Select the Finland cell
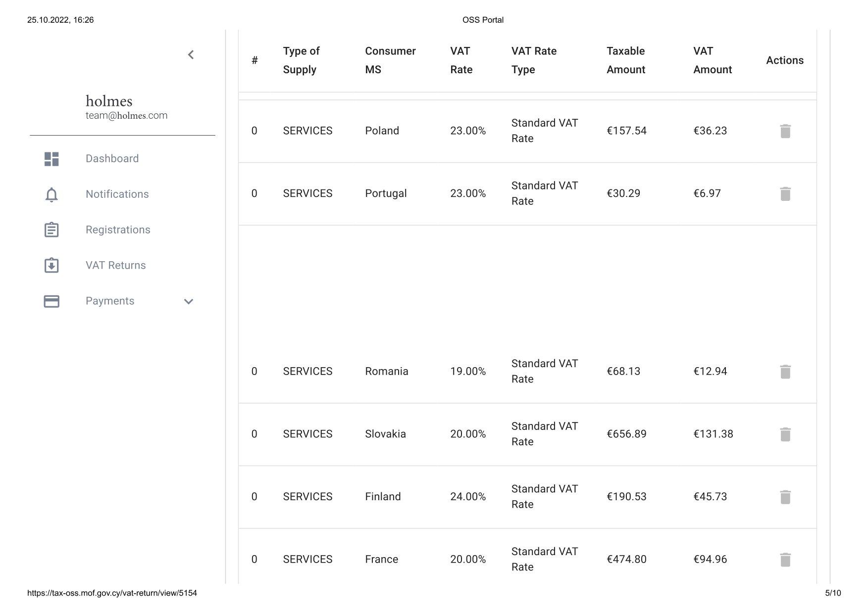This screenshot has height=613, width=868. click(383, 496)
